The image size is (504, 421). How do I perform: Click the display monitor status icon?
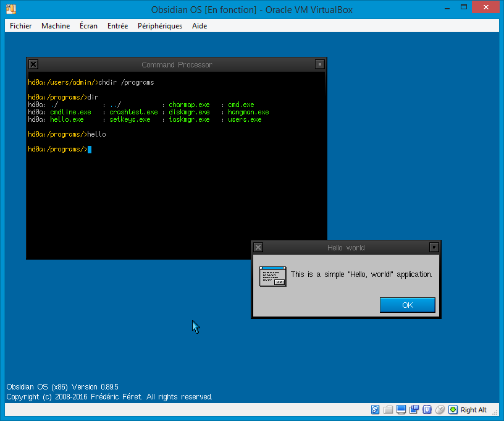point(401,409)
